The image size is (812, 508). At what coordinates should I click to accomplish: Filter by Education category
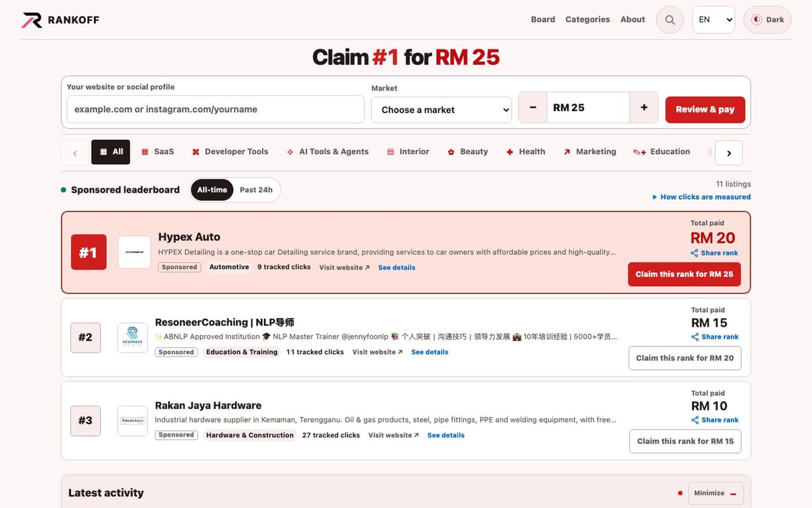(x=662, y=152)
